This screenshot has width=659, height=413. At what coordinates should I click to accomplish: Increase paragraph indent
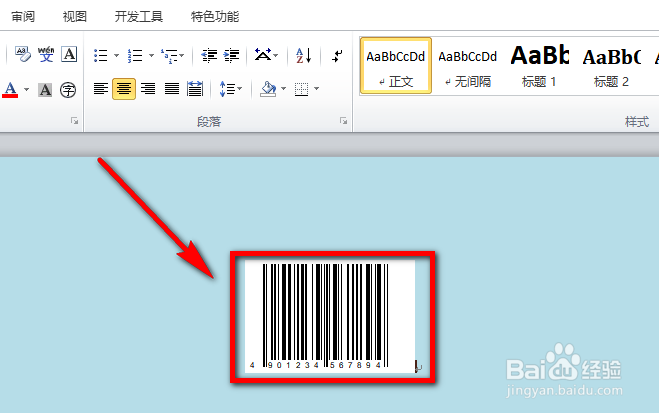point(231,55)
